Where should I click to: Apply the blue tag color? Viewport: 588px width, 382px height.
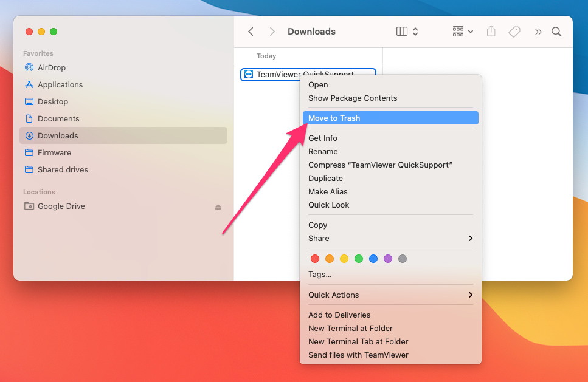[x=373, y=259]
